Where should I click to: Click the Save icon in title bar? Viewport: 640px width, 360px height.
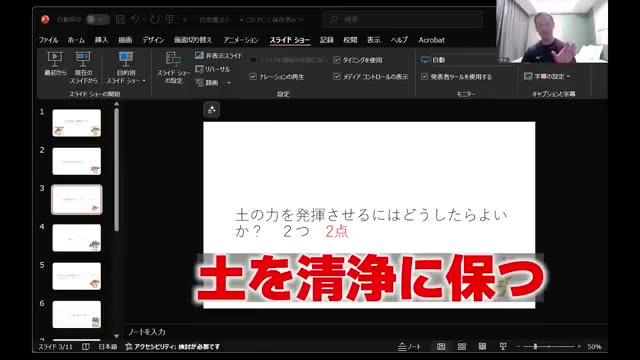tap(120, 19)
